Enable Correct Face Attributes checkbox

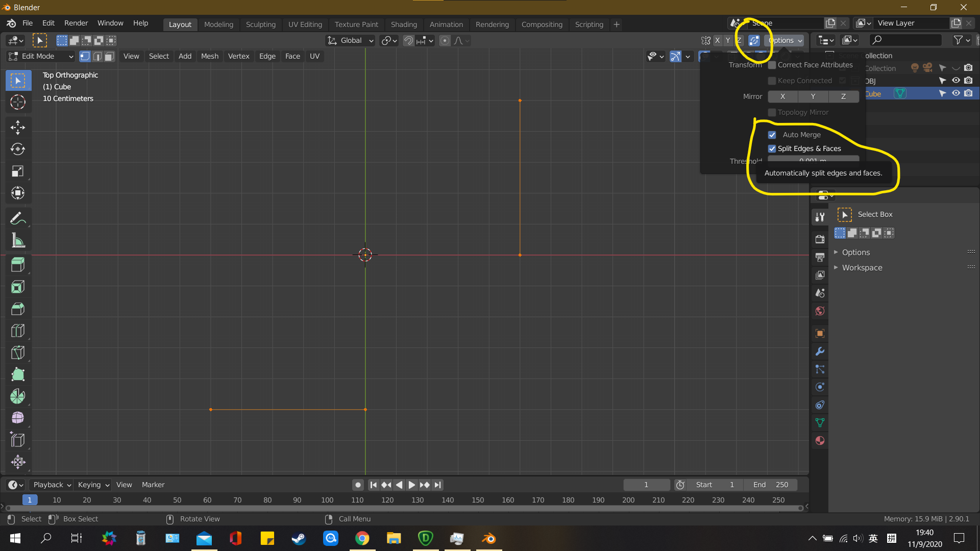pyautogui.click(x=772, y=65)
